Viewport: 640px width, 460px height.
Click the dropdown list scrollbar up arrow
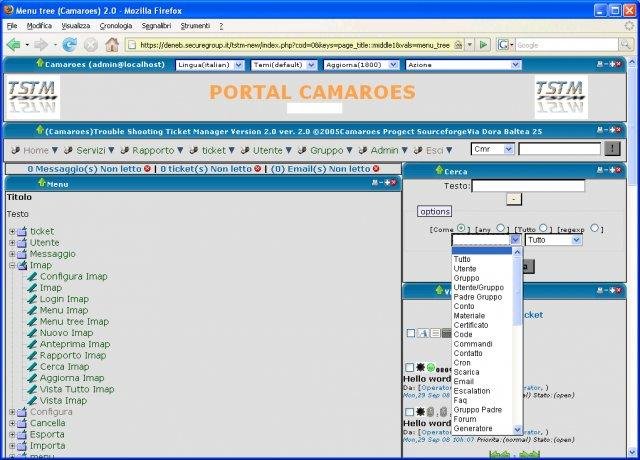tap(517, 252)
